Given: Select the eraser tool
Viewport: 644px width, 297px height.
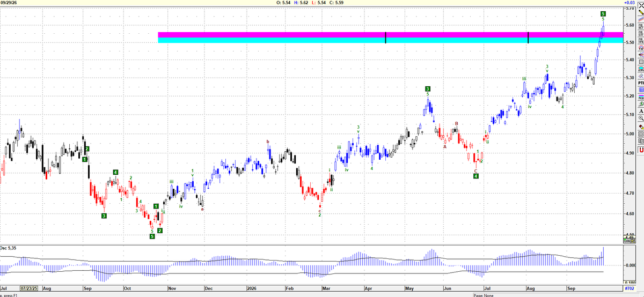Looking at the screenshot, I should click(x=640, y=127).
